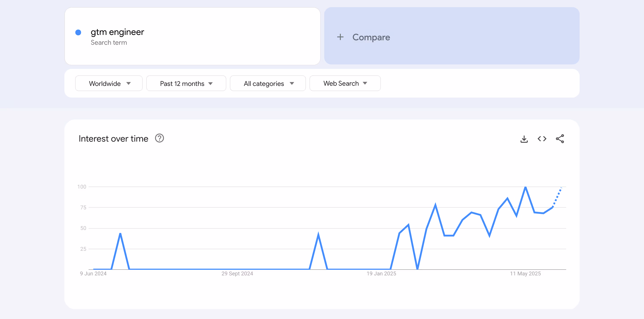Click the 19 Jan 2025 axis label
This screenshot has width=644, height=319.
tap(381, 273)
